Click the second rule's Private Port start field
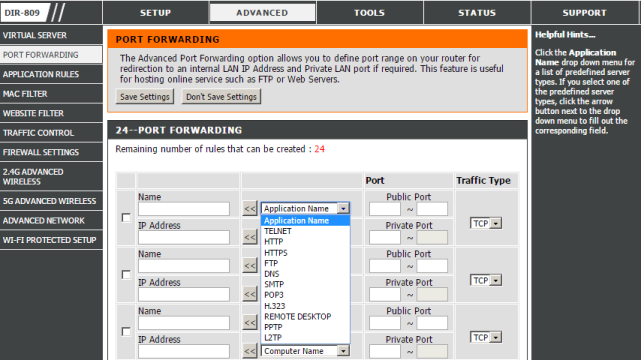Screen dimensions: 641x360 (x=385, y=295)
